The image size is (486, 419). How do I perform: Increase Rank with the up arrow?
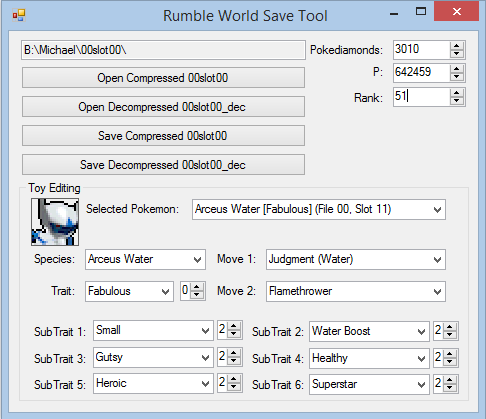click(457, 93)
